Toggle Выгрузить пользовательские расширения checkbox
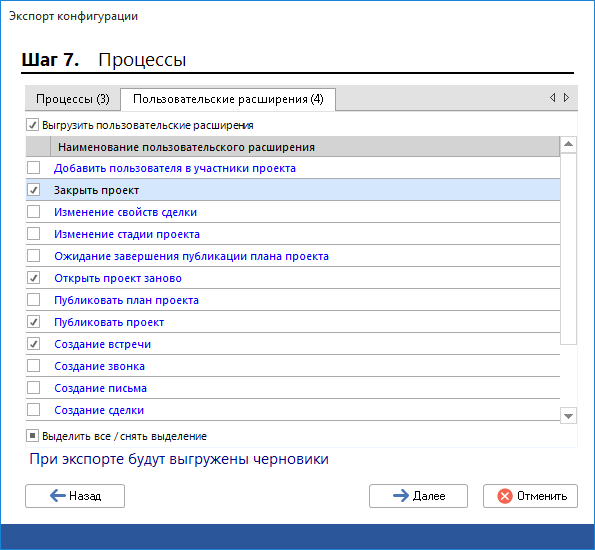The height and width of the screenshot is (550, 595). [x=32, y=125]
